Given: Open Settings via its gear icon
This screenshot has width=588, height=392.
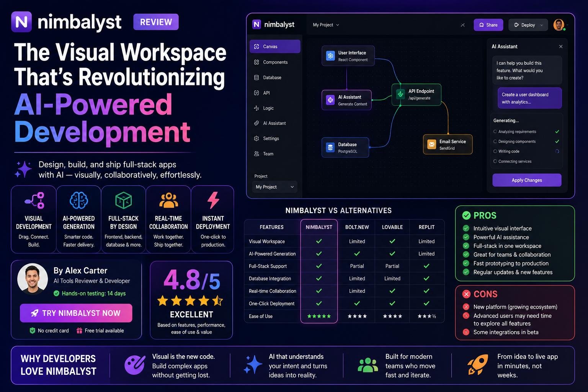Looking at the screenshot, I should pyautogui.click(x=256, y=139).
